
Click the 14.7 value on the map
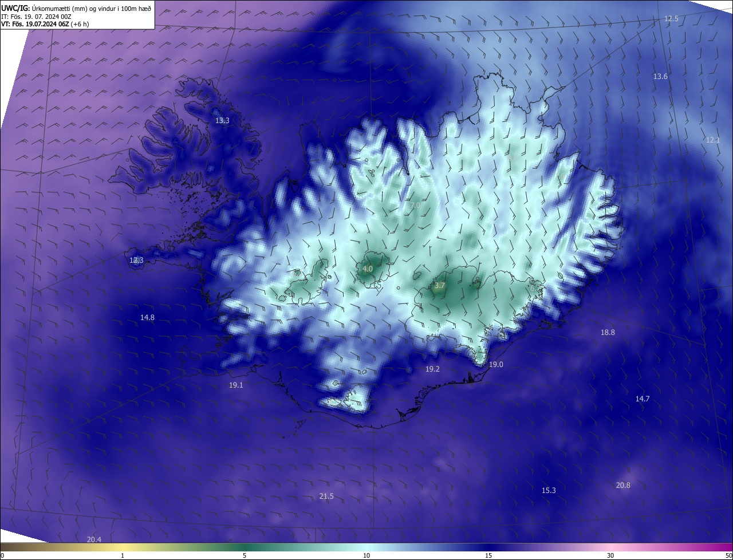click(x=643, y=399)
